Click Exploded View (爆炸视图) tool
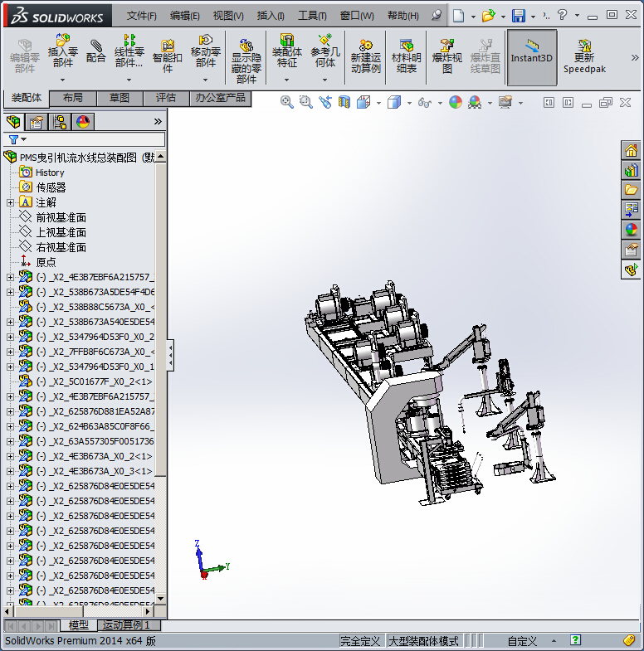644x651 pixels. pos(446,56)
